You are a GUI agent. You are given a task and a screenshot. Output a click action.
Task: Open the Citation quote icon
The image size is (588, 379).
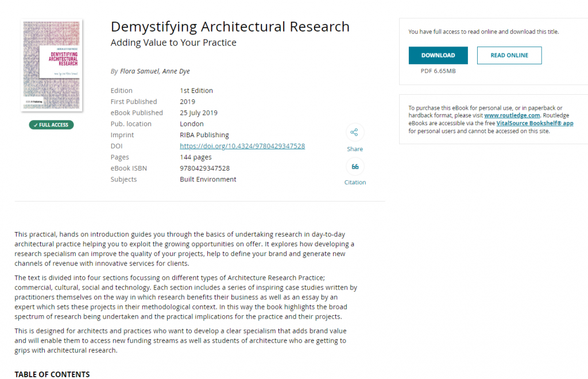(354, 167)
